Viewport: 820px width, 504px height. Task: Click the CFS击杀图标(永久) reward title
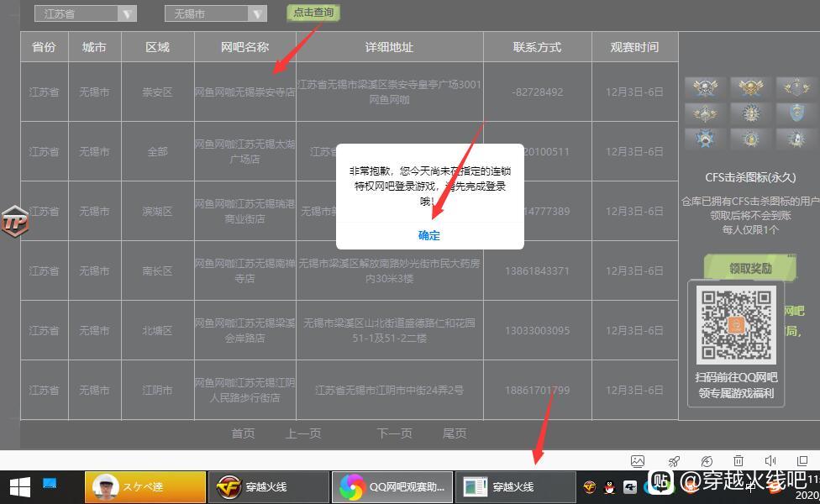point(750,177)
